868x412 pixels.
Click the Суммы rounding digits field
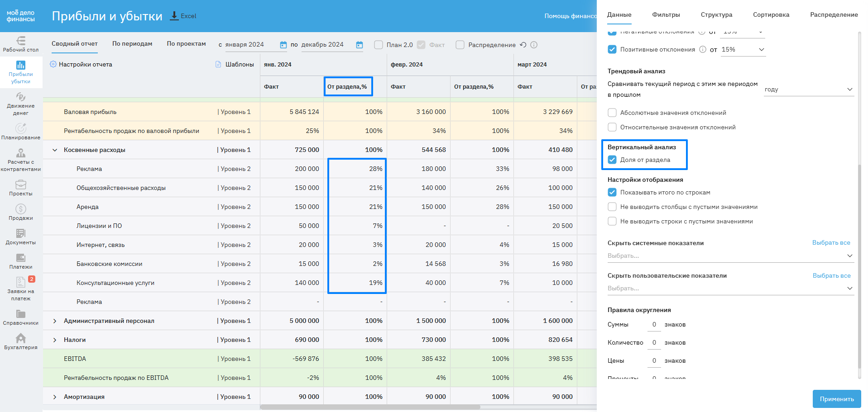[654, 325]
